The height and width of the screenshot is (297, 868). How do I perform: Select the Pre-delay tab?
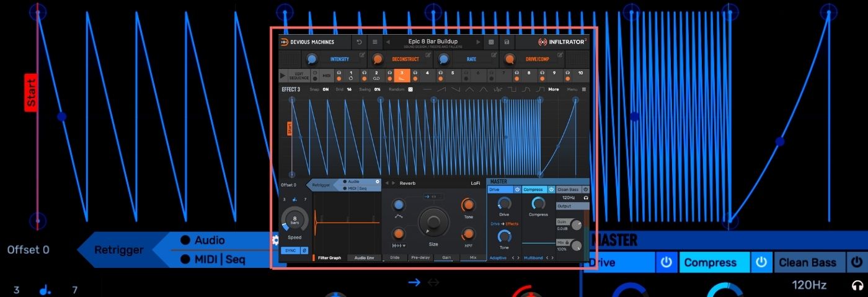pos(420,257)
